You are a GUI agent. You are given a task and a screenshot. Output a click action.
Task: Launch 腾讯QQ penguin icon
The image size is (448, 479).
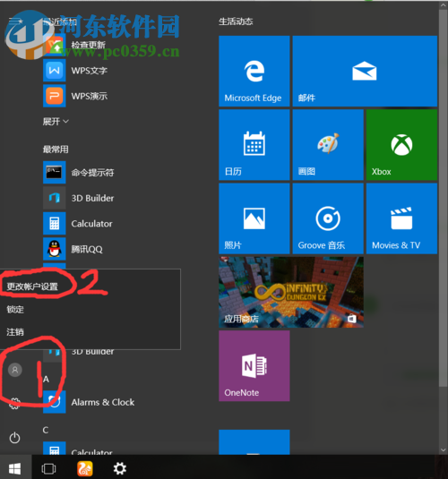pyautogui.click(x=54, y=249)
